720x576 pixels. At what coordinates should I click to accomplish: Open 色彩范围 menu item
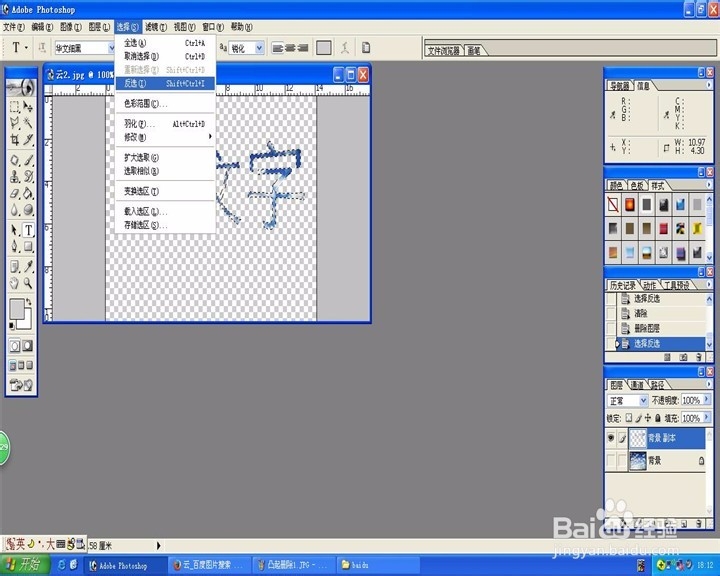(165, 104)
